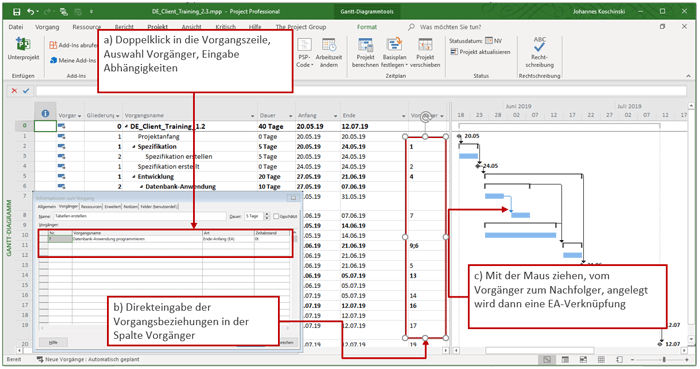Screen dimensions: 700x369
Task: Open The Project Group tab
Action: click(x=300, y=27)
